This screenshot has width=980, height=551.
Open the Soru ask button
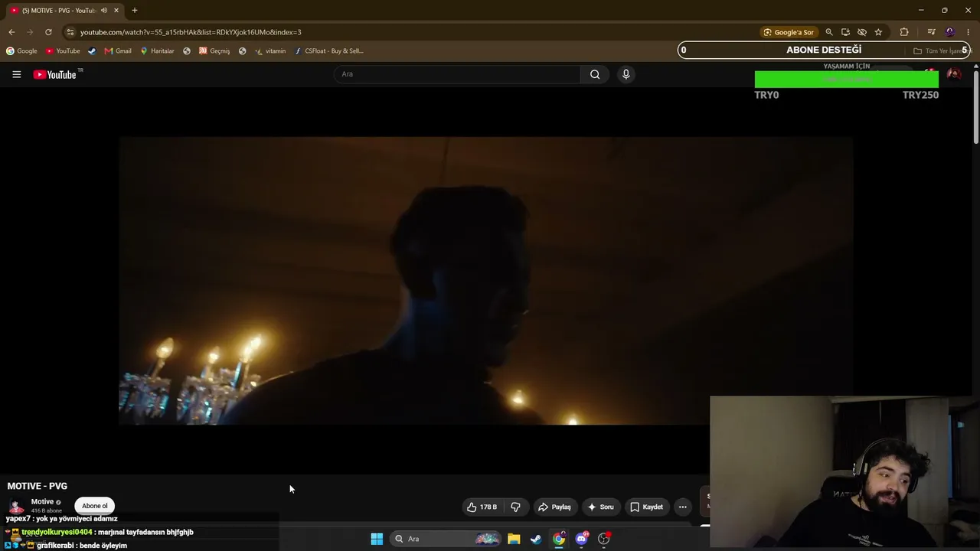click(600, 507)
